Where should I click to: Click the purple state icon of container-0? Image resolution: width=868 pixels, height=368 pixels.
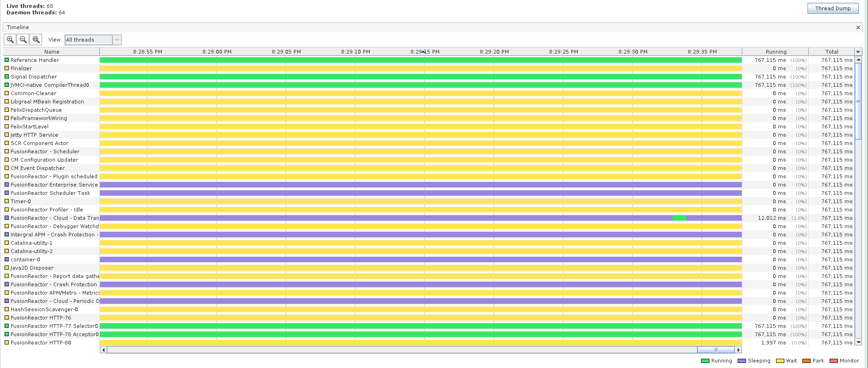7,259
